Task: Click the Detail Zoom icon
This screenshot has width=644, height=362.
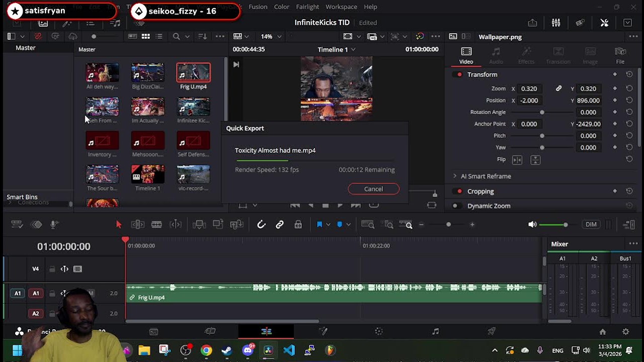Action: point(387,225)
